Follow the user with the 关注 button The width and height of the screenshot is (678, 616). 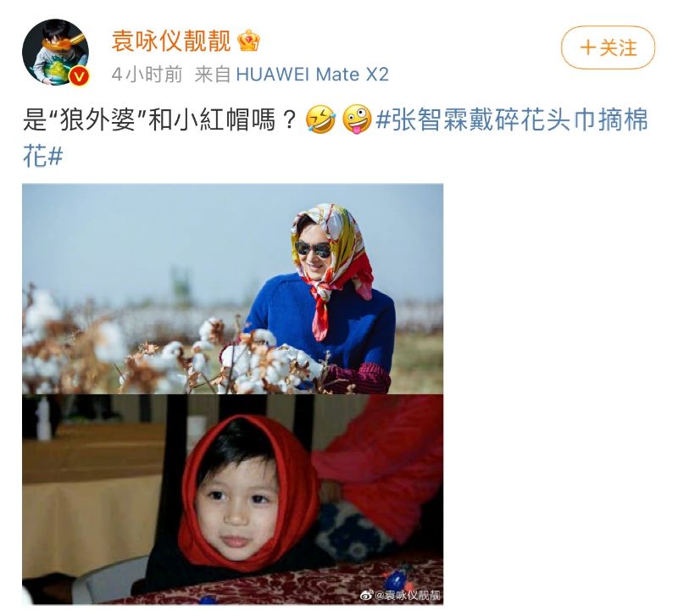[x=608, y=47]
